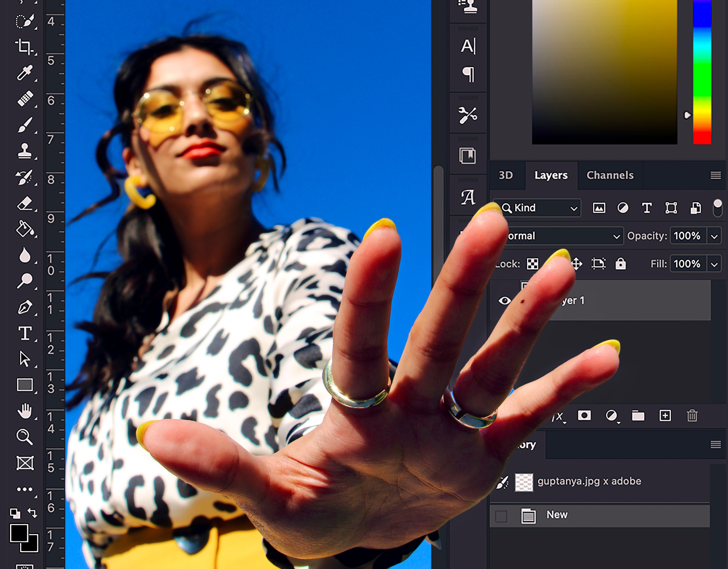
Task: Select the New history state
Action: coord(600,516)
